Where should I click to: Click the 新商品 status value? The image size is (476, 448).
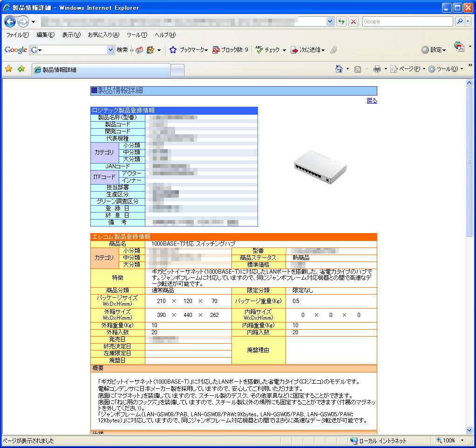[x=301, y=258]
